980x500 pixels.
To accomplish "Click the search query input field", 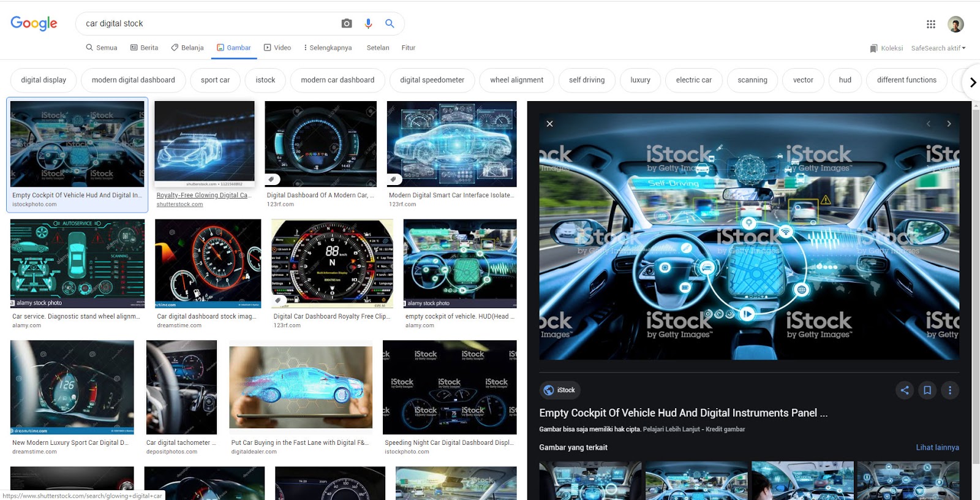I will point(208,23).
